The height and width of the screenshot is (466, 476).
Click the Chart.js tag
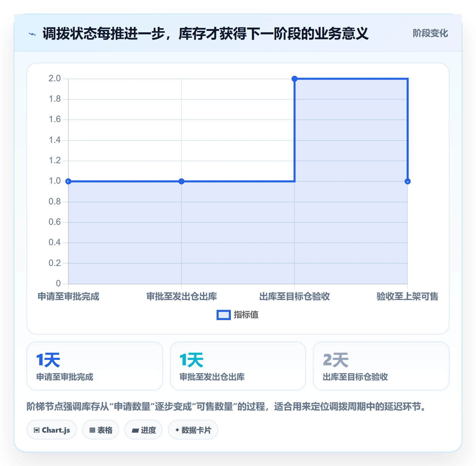coord(52,430)
